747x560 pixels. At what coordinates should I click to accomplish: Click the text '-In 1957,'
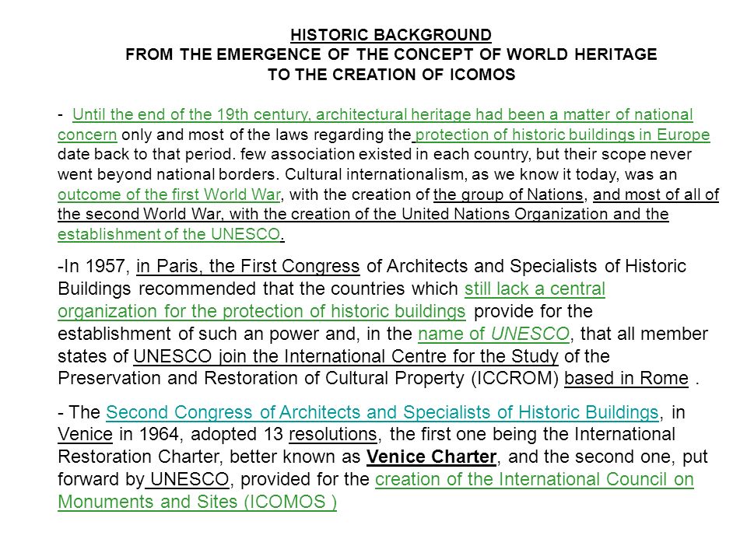tap(93, 266)
